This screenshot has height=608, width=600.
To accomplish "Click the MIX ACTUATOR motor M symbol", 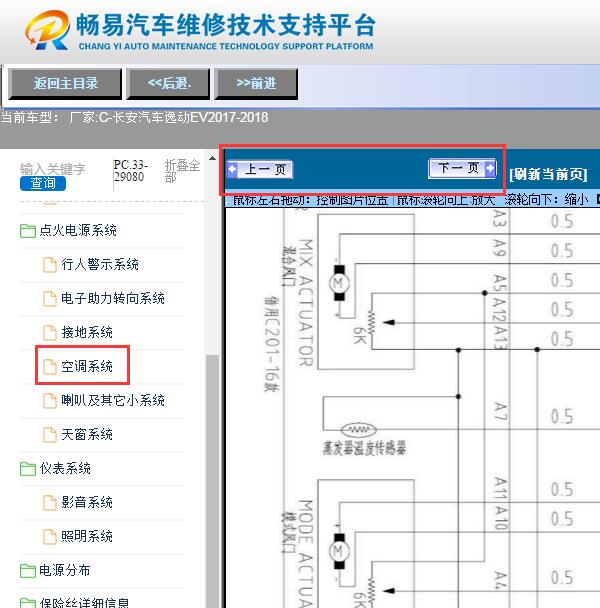I will tap(339, 283).
